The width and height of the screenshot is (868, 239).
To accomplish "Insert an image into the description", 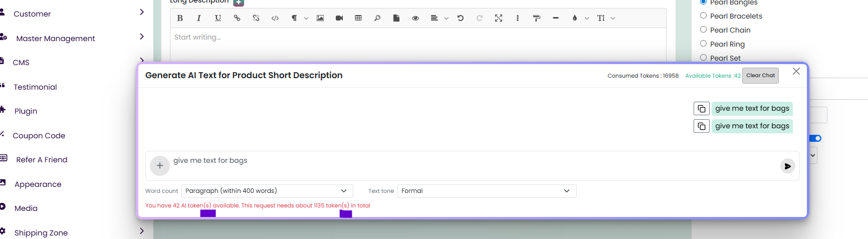I will point(320,18).
